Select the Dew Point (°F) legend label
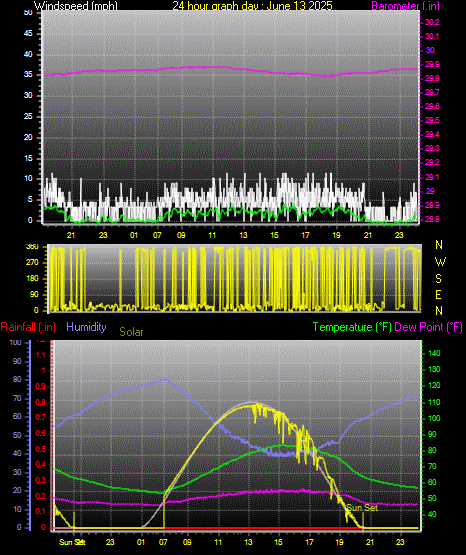466x555 pixels. (428, 327)
